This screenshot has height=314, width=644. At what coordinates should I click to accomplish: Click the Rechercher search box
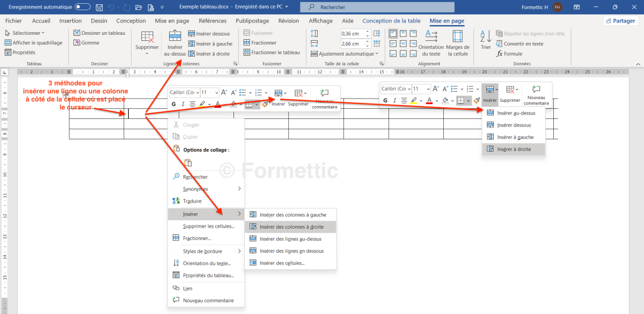point(377,7)
